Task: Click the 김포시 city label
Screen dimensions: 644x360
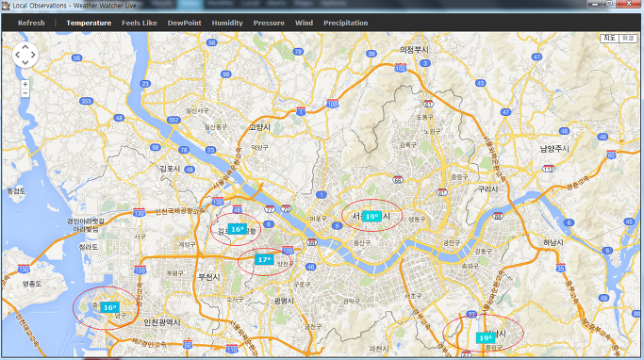Action: [x=170, y=169]
